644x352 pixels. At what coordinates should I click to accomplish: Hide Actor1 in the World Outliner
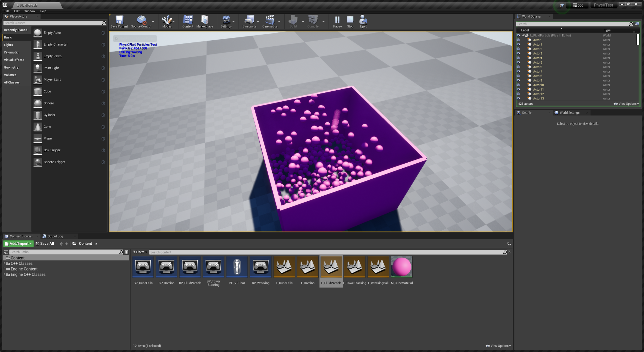pyautogui.click(x=519, y=44)
